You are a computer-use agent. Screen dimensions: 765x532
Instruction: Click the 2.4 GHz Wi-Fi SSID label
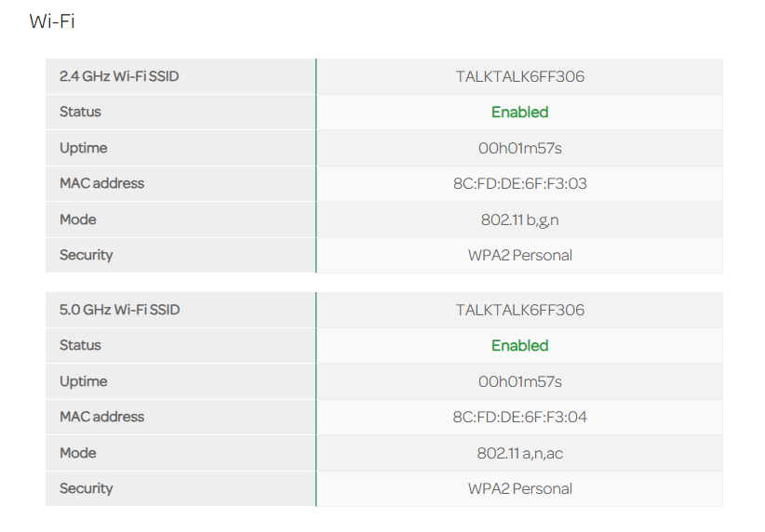tap(119, 76)
